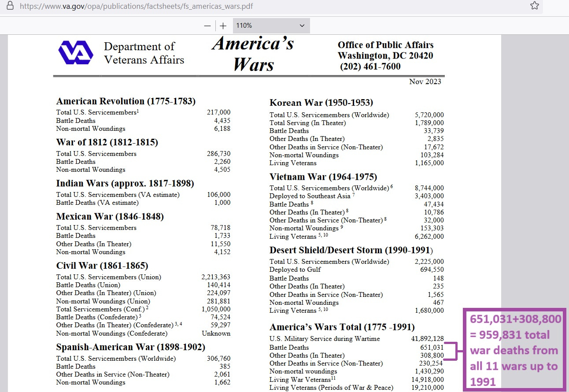Click the 11,550 other deaths figure
The image size is (569, 392).
pyautogui.click(x=220, y=244)
